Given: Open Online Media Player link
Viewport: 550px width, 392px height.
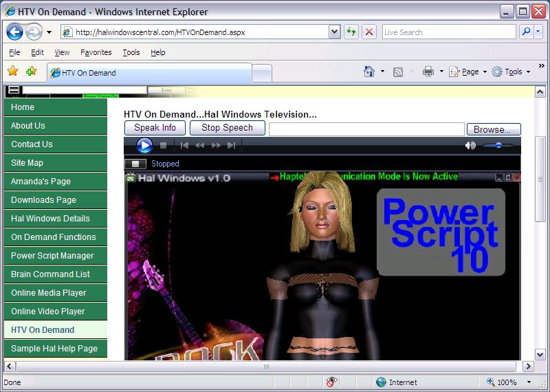Looking at the screenshot, I should point(56,293).
